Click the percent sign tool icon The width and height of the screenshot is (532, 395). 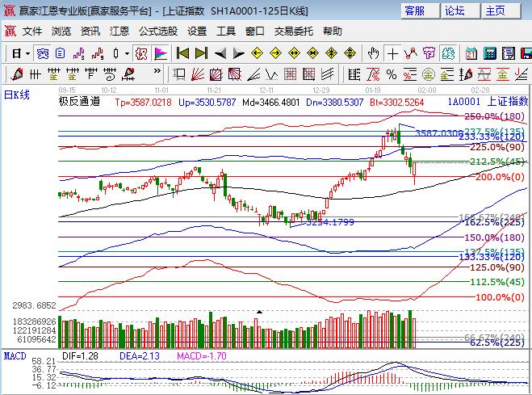point(392,74)
